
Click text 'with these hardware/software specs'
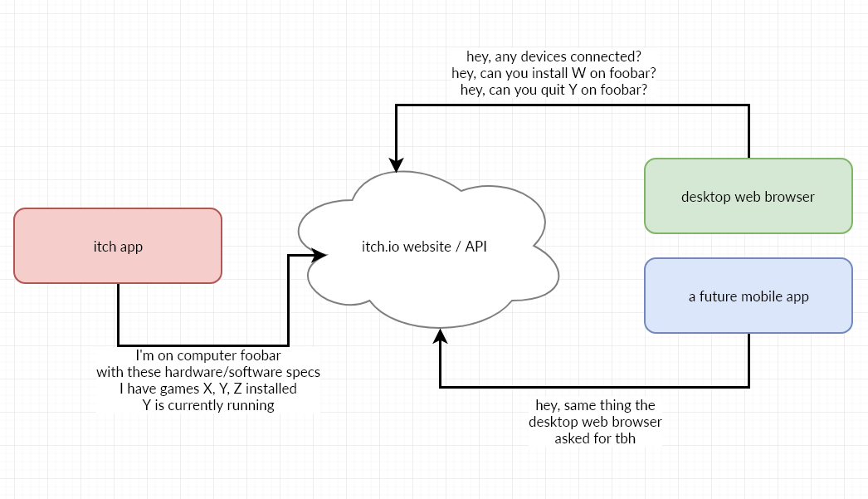point(208,372)
